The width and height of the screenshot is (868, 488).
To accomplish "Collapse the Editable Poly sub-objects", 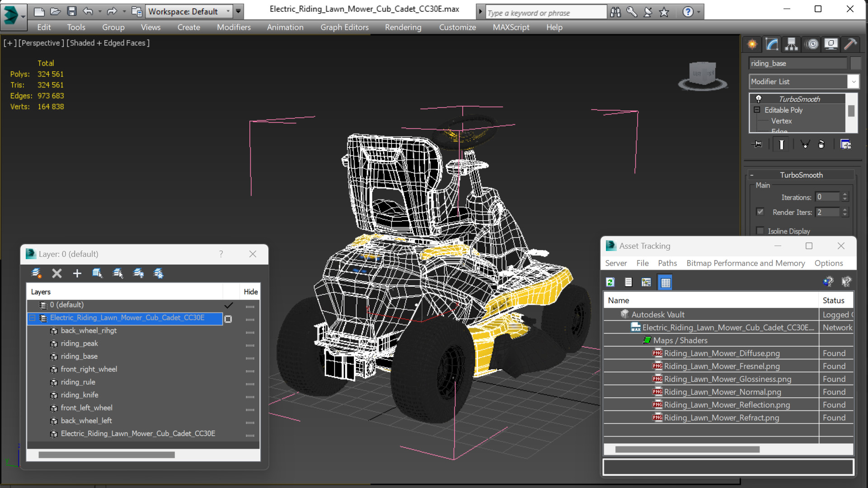I will [757, 110].
